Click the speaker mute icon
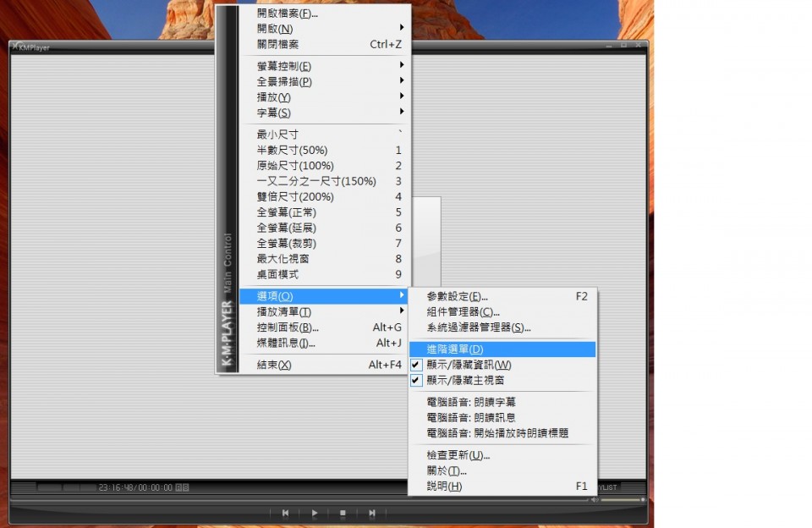 point(595,500)
